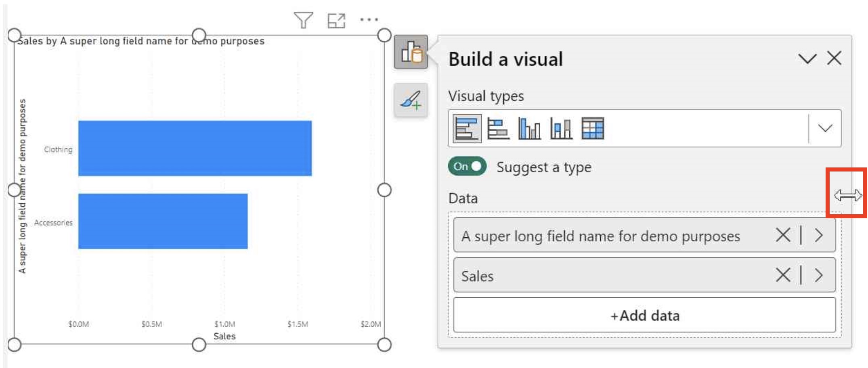
Task: Click the $1.5M axis tick label
Action: 298,324
